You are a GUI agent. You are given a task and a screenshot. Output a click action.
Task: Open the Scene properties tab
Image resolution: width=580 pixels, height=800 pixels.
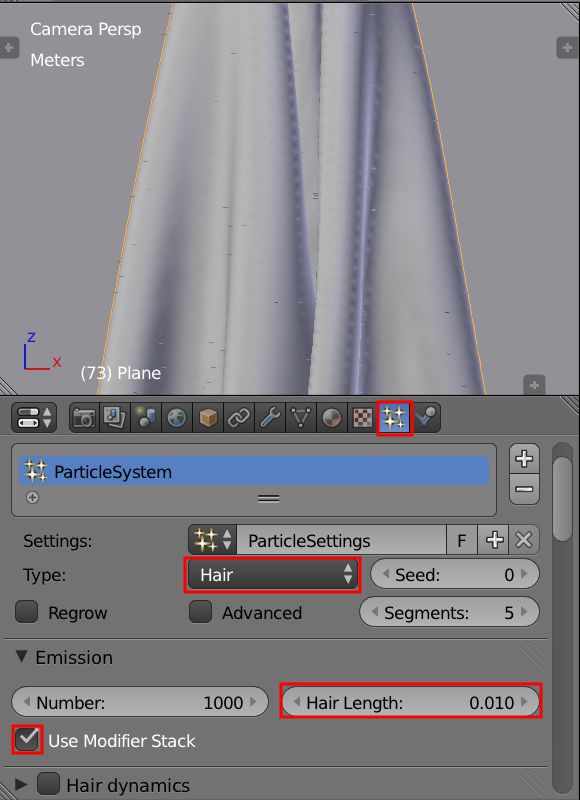pyautogui.click(x=146, y=418)
